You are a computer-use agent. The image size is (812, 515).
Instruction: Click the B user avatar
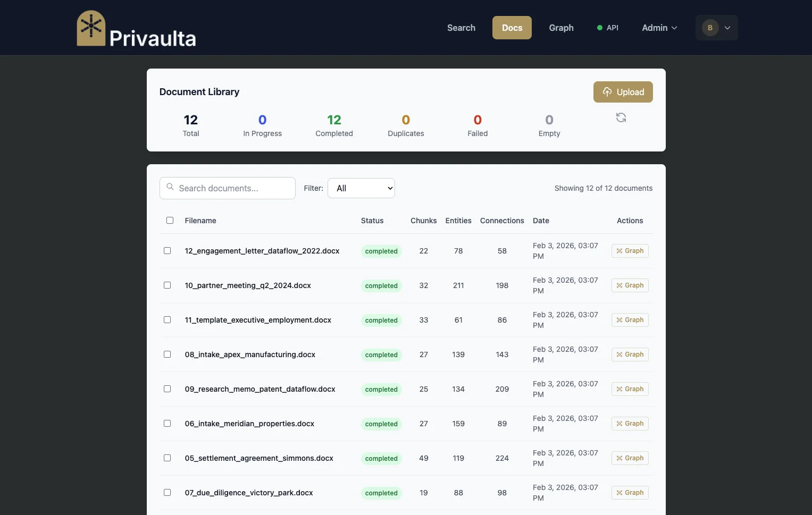point(710,28)
